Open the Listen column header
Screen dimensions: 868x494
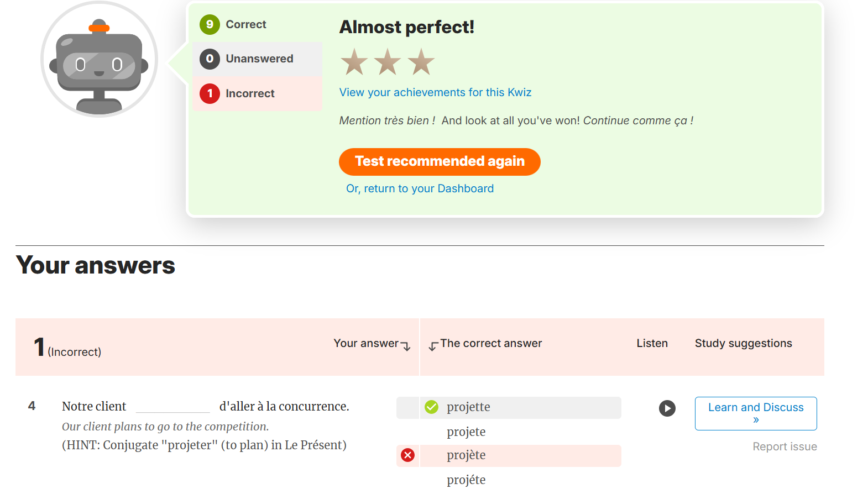652,343
